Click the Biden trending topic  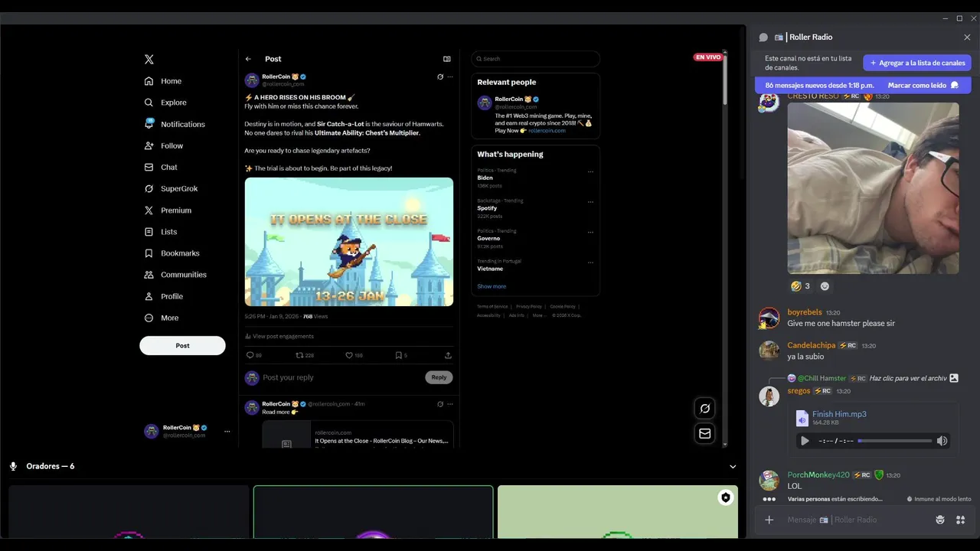[485, 178]
